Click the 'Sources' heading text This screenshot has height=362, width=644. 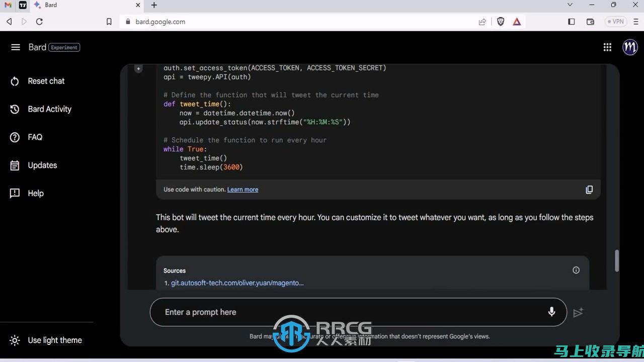coord(175,270)
